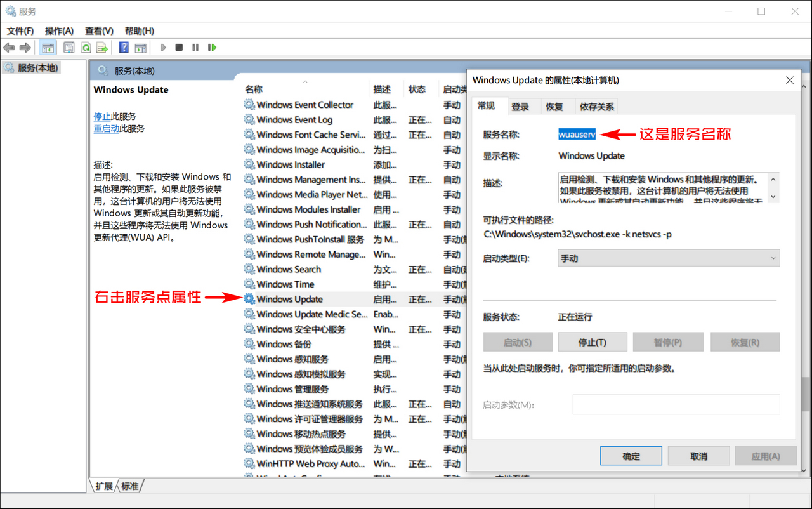This screenshot has width=812, height=509.
Task: Switch to the 恢复 tab in properties dialog
Action: coord(554,107)
